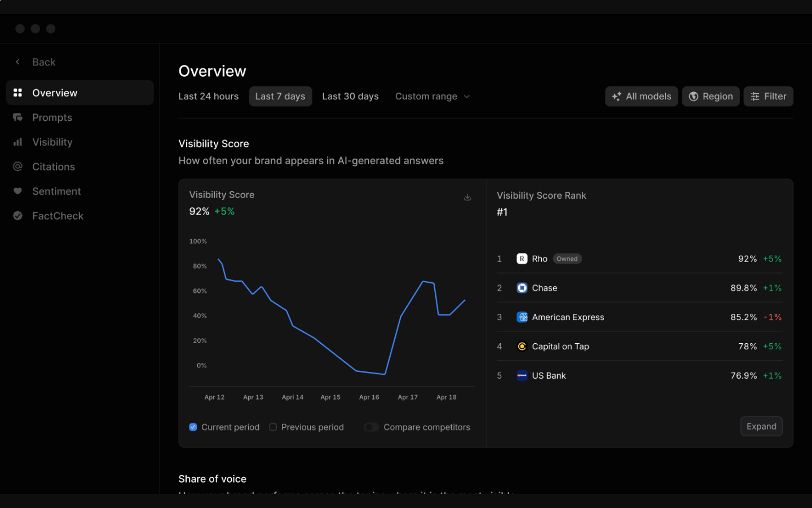Screen dimensions: 812x508
Task: Click the sliders icon on Filter
Action: point(755,97)
